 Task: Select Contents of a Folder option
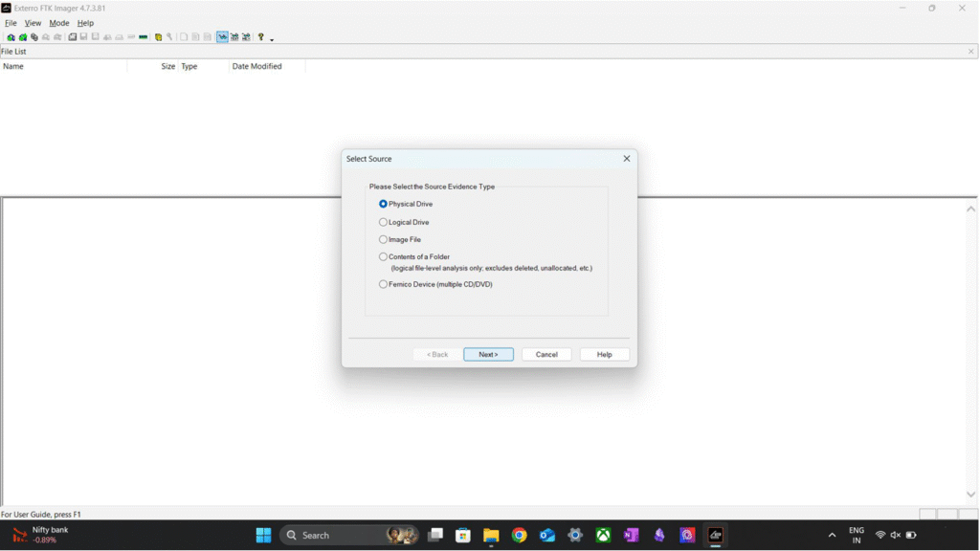(x=384, y=256)
